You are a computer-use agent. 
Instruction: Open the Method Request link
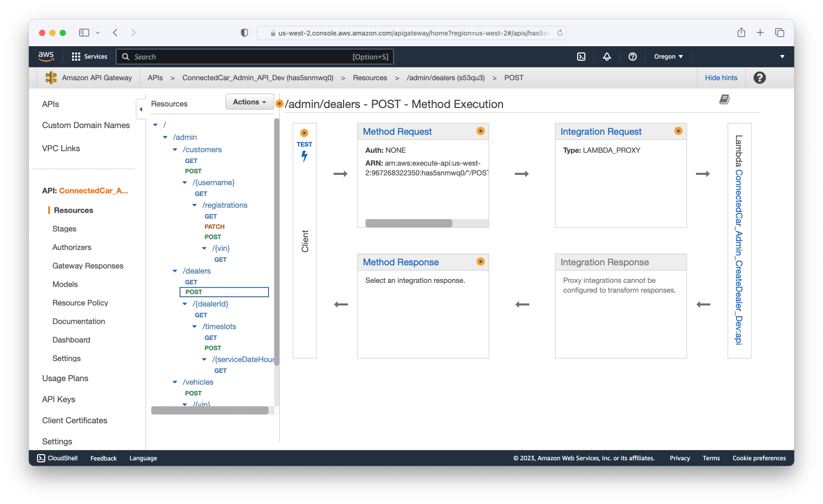(397, 132)
